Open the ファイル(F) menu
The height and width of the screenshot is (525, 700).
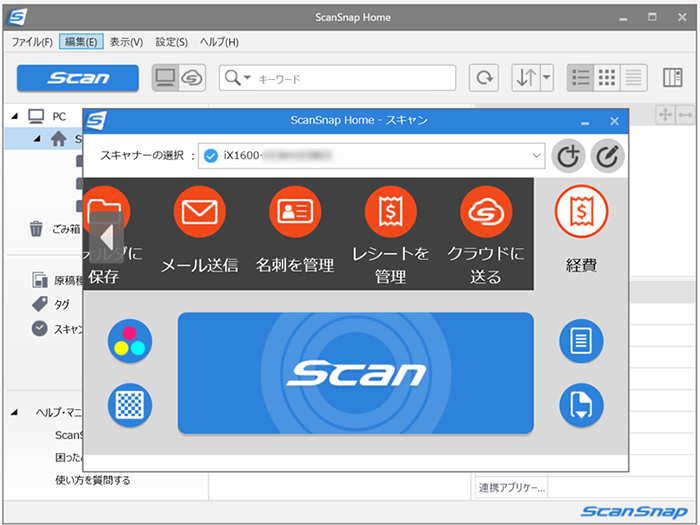click(32, 42)
